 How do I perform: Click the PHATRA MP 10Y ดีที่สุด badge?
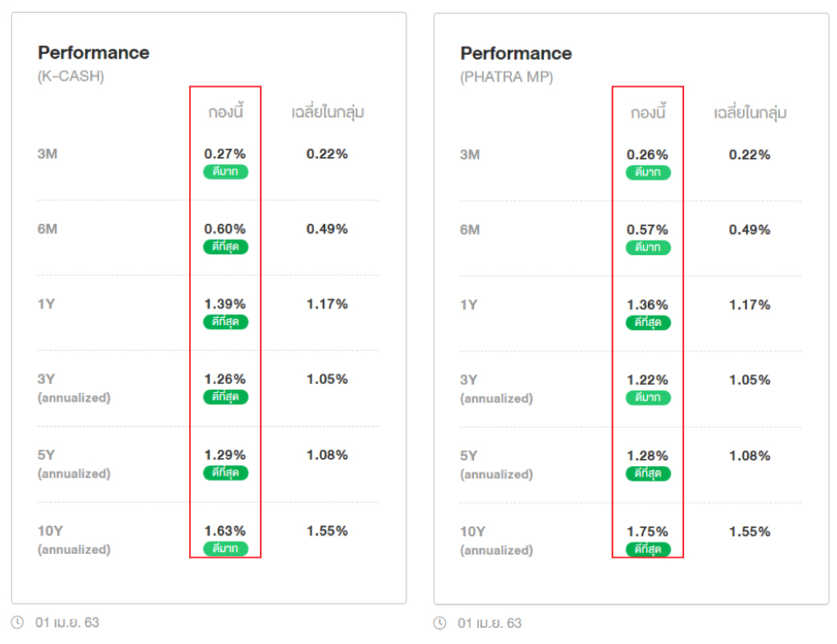648,550
